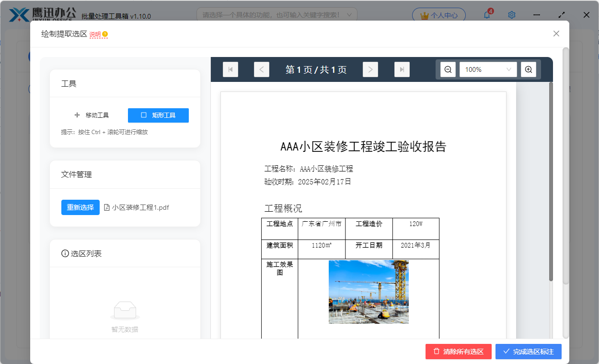Collapse the previous page arrow control
This screenshot has height=364, width=599.
(261, 69)
